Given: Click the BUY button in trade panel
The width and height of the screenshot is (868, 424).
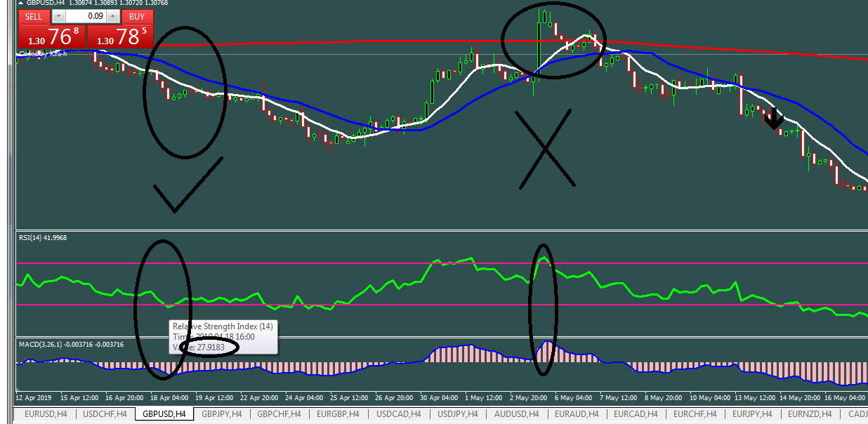Looking at the screenshot, I should click(x=138, y=16).
